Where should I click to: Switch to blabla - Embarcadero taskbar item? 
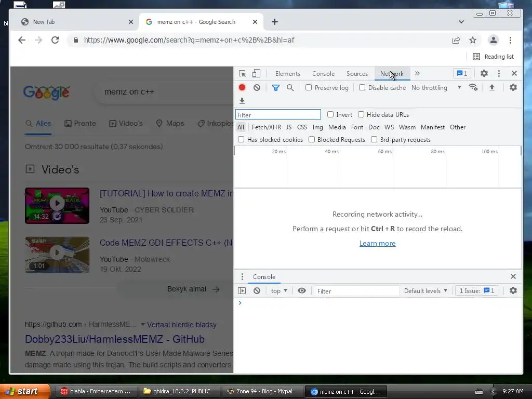(96, 392)
